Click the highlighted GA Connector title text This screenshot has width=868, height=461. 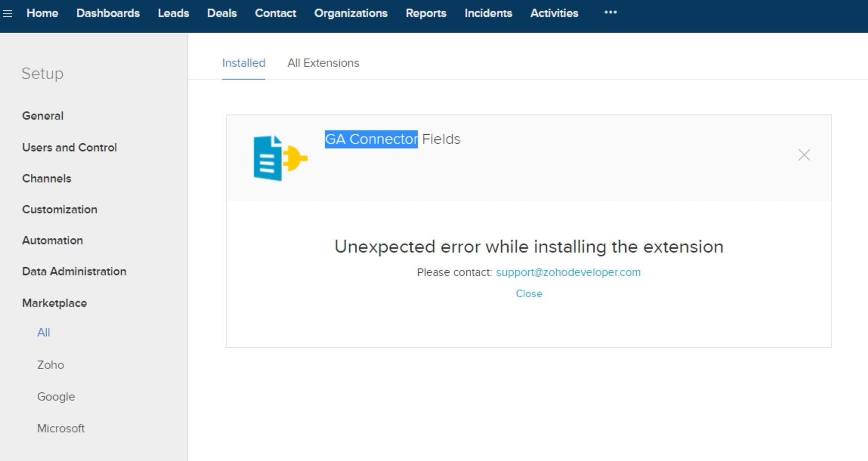[x=371, y=139]
